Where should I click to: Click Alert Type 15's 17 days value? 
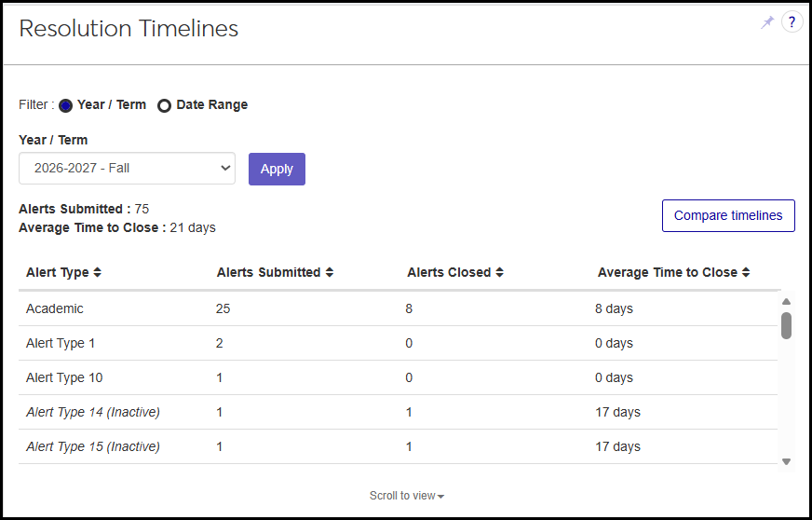tap(617, 446)
